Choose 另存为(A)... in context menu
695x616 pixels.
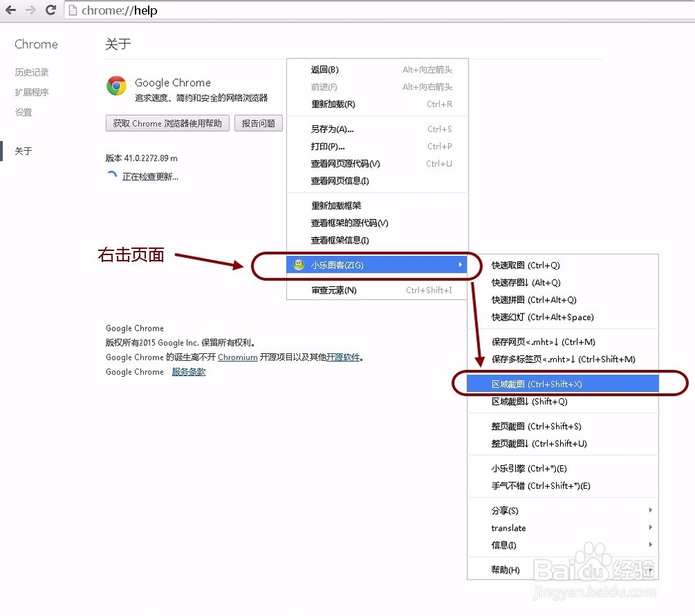pos(377,129)
